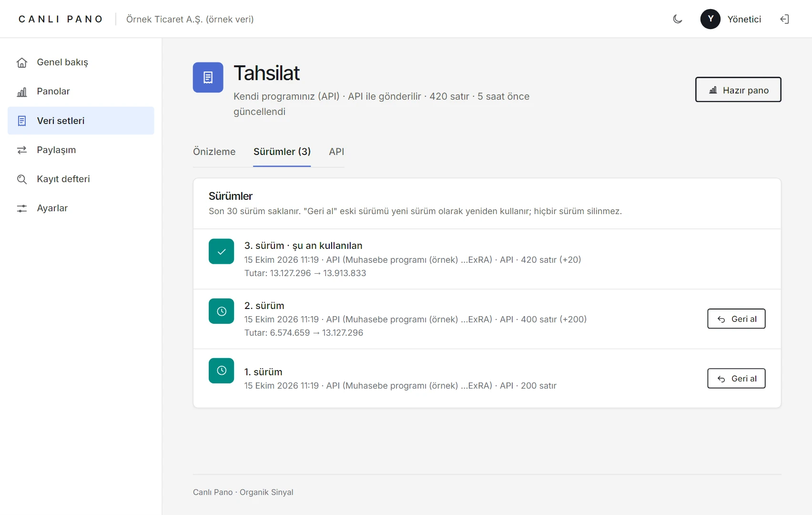
Task: Click 'Tutar: 6.574.659 → 13.127.296' text
Action: tap(304, 333)
